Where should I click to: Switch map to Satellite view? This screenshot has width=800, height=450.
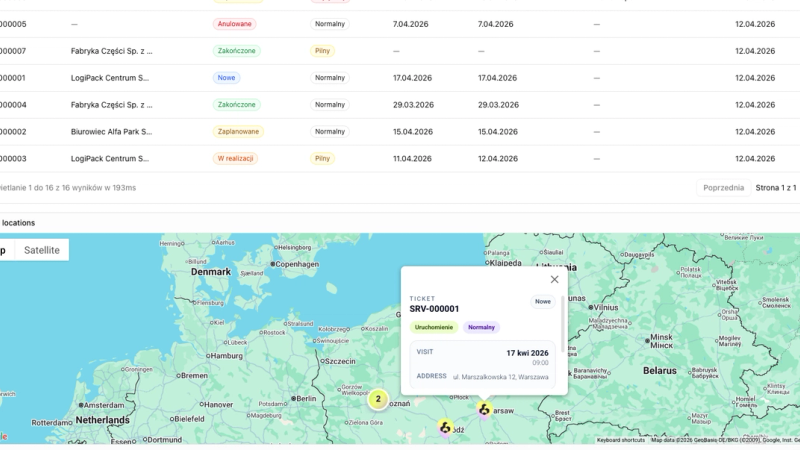coord(42,250)
